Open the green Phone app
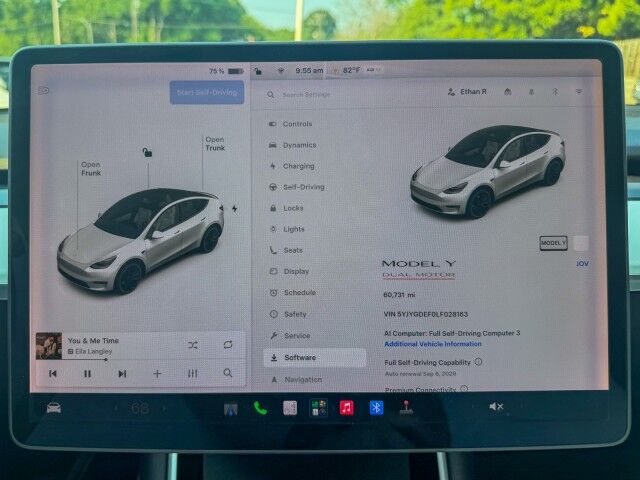Screen dimensions: 640x480 260,408
